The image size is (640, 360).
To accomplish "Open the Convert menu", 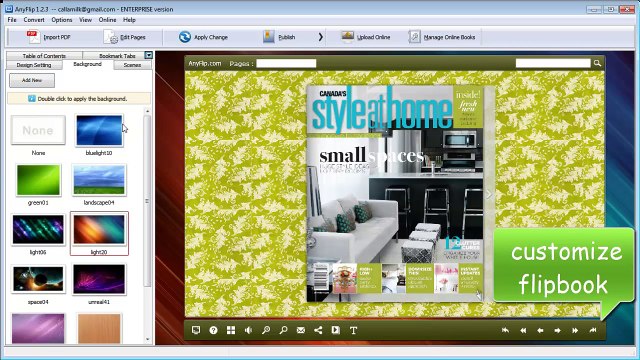I will [34, 20].
